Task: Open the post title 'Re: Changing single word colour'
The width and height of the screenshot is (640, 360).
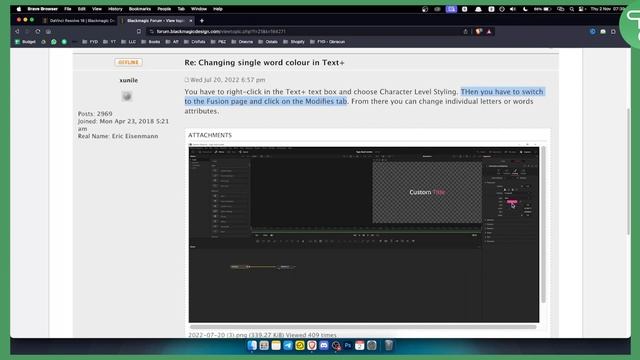Action: click(264, 63)
